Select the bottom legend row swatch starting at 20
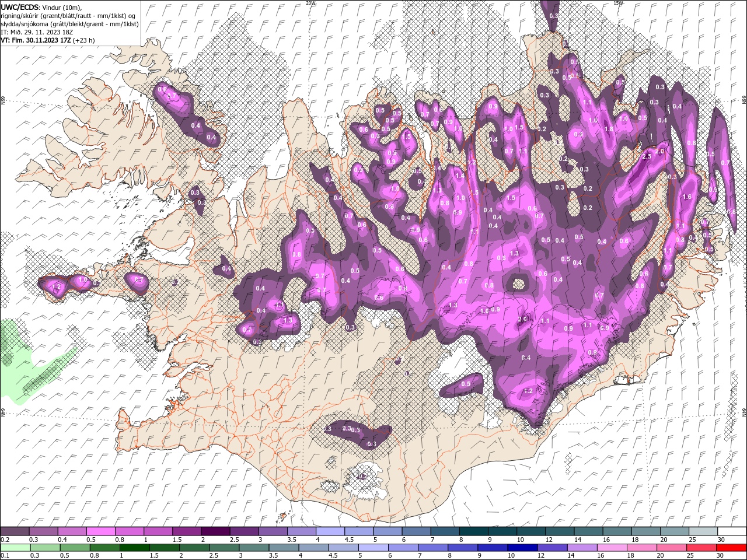Viewport: 747px width, 560px height. (x=671, y=547)
